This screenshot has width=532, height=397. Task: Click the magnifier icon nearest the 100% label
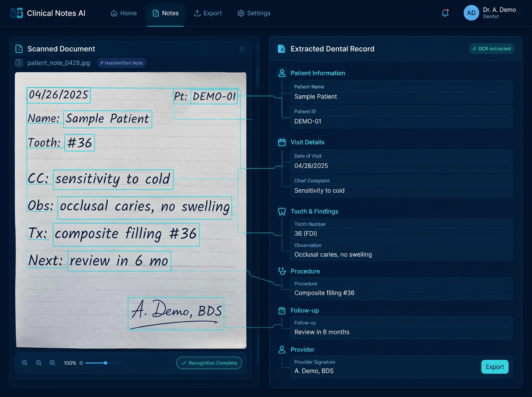[x=52, y=363]
